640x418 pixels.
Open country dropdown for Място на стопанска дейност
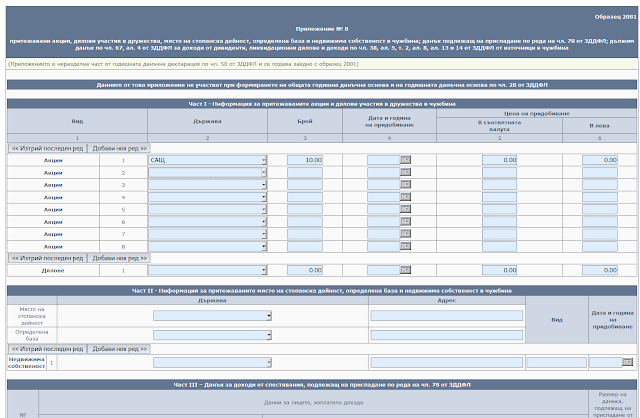[212, 316]
